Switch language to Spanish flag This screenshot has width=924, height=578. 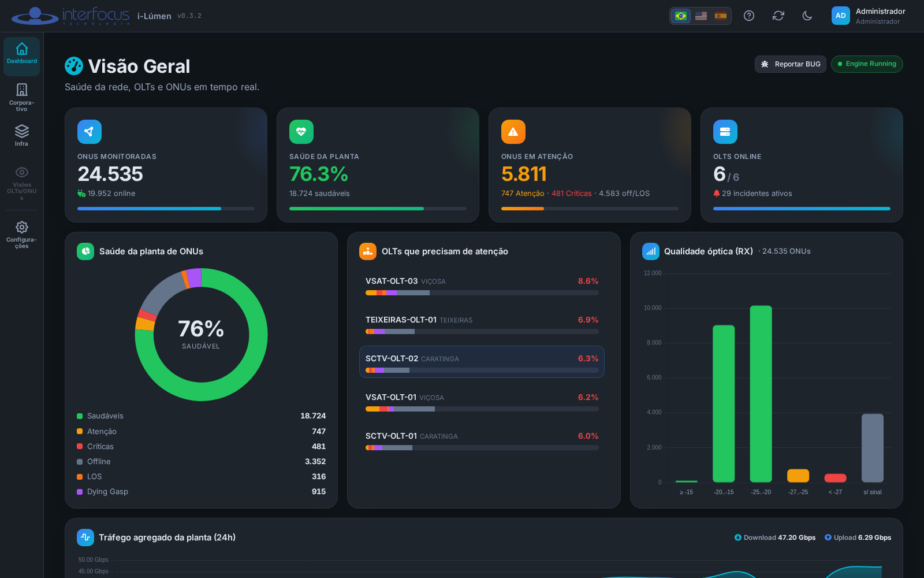click(721, 16)
